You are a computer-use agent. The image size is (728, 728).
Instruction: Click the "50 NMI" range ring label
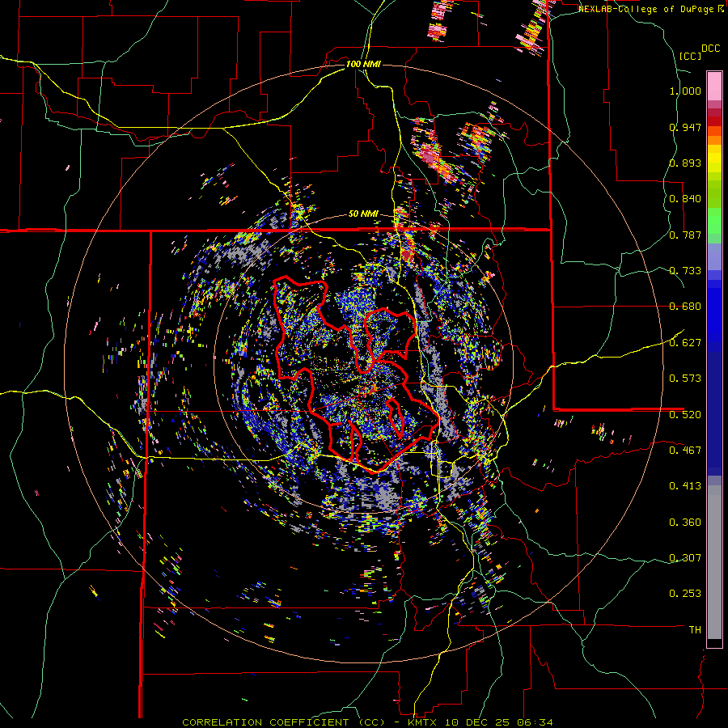point(363,214)
